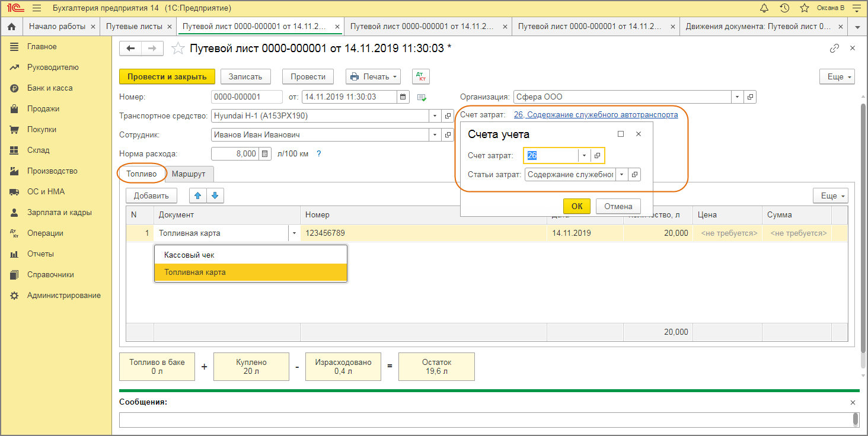Viewport: 868px width, 436px height.
Task: Open Зарплата и кадры section
Action: point(59,212)
